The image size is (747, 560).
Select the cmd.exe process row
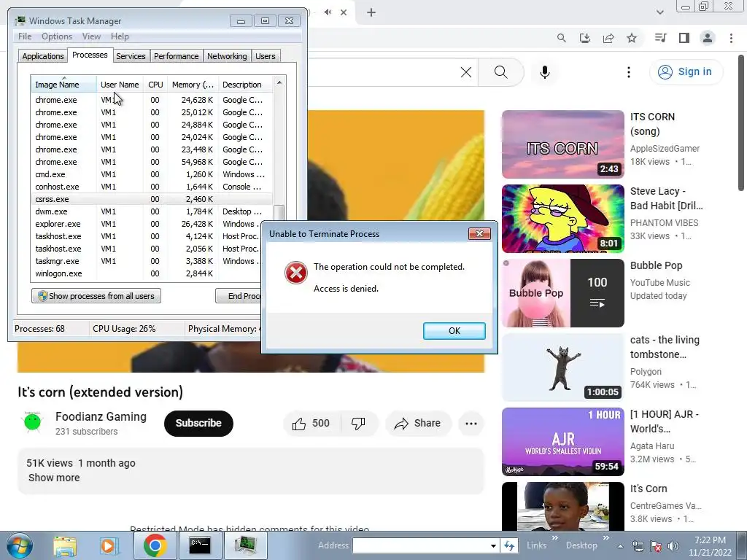tap(152, 174)
